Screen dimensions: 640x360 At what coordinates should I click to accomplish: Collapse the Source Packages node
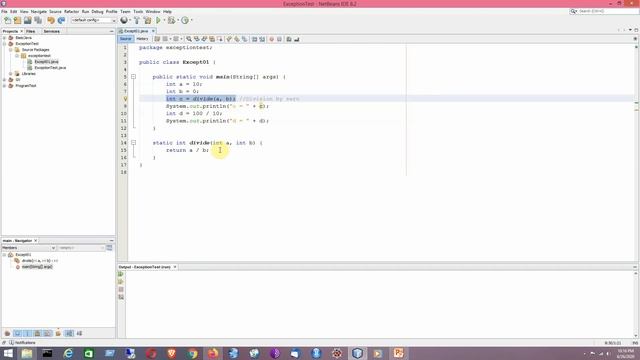tap(11, 50)
